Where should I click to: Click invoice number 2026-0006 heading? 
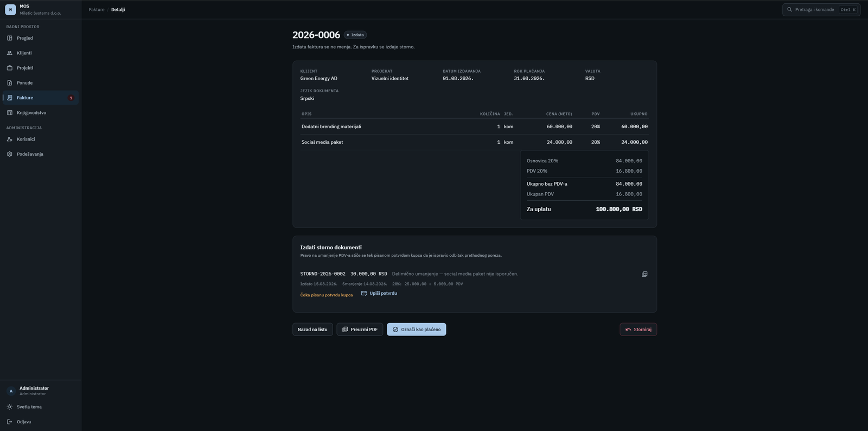(316, 35)
